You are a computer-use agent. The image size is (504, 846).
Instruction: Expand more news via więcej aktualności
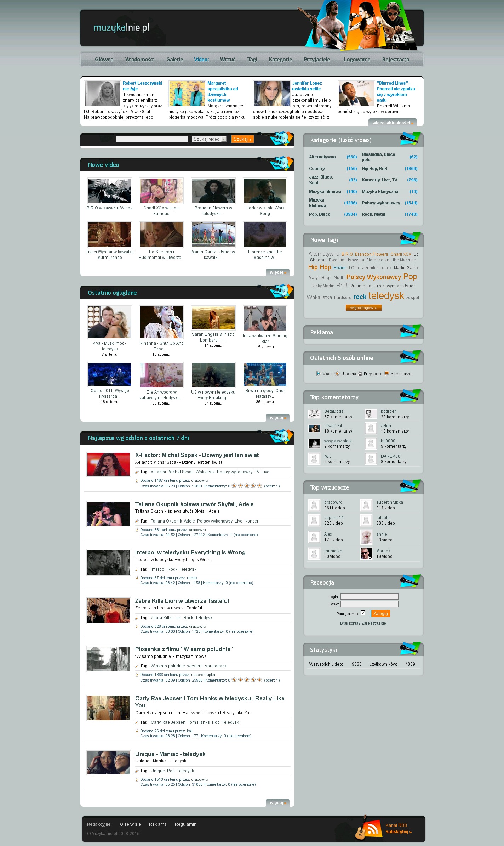[x=393, y=123]
